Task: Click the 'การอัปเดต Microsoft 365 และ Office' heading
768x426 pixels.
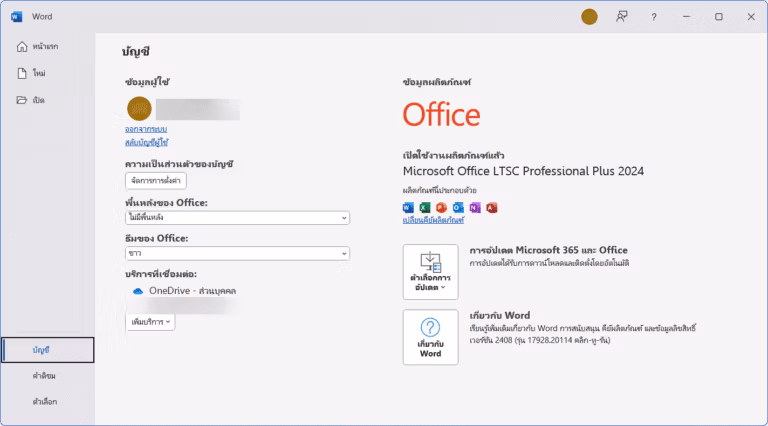Action: tap(549, 250)
